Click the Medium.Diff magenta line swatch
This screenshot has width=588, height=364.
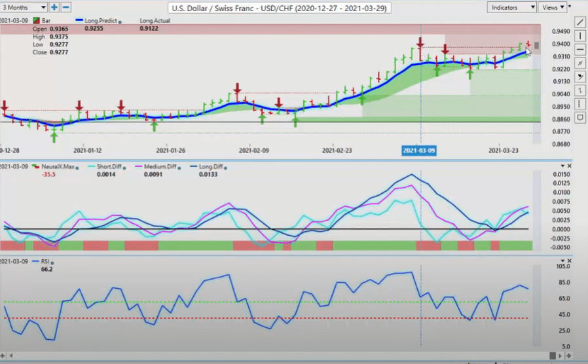(x=139, y=166)
